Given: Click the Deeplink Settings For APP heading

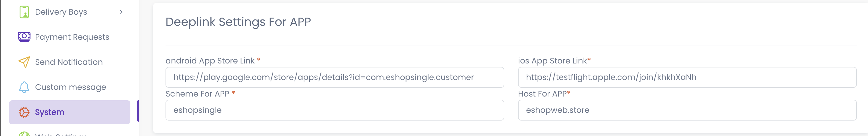Looking at the screenshot, I should (238, 22).
